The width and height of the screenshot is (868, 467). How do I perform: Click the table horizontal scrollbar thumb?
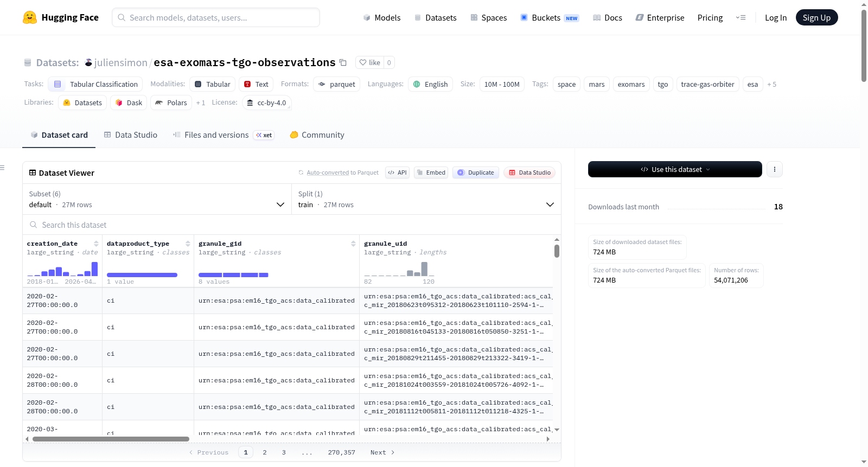[111, 439]
